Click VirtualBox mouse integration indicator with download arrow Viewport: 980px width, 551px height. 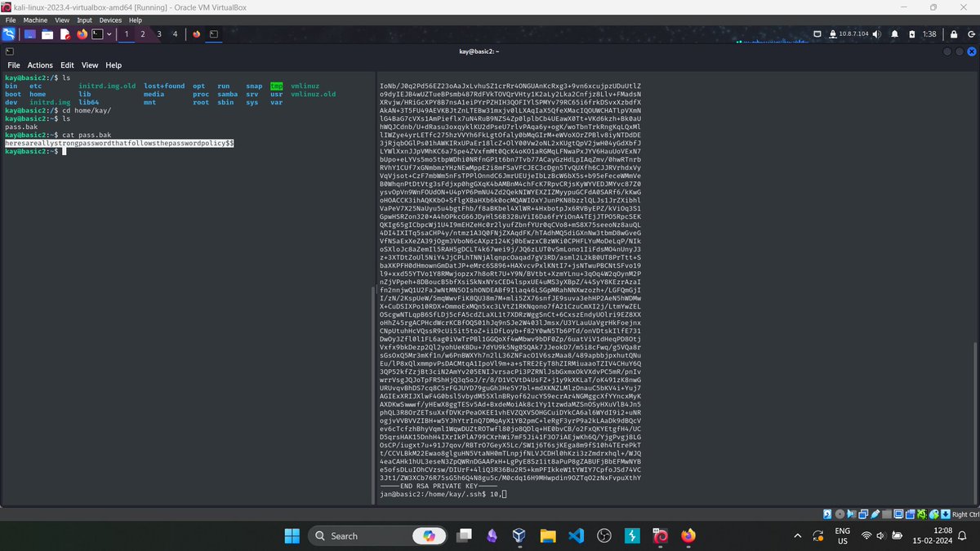point(946,513)
